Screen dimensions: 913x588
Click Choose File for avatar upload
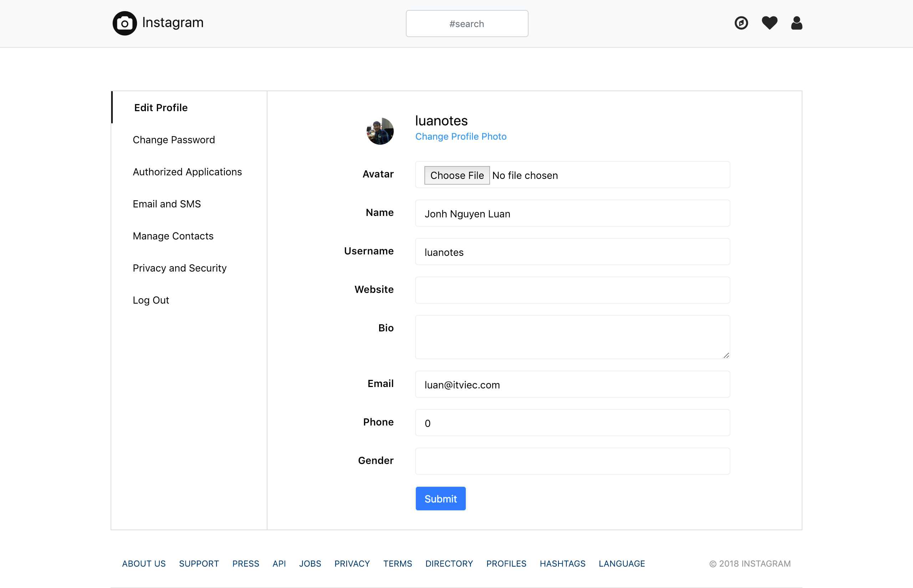(457, 175)
